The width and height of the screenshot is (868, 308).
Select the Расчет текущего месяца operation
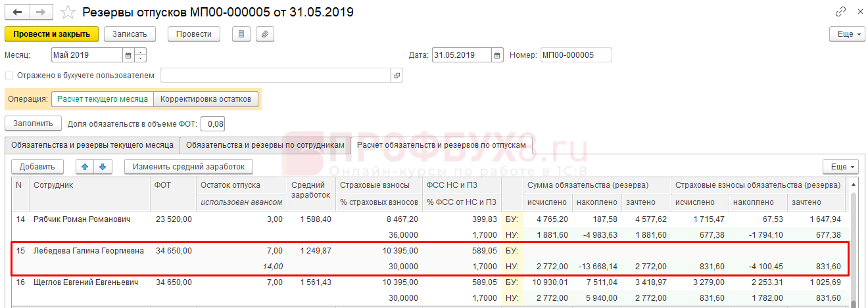(x=103, y=99)
